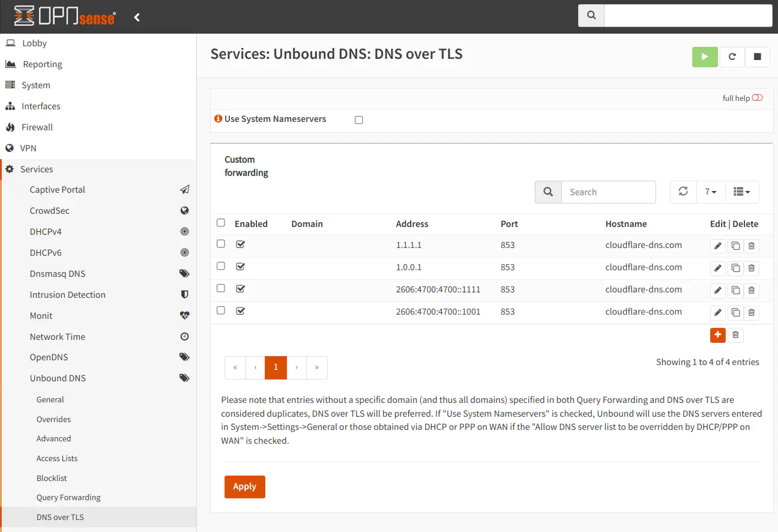Screen dimensions: 778x532
Task: Collapse the sidebar with the chevron arrow
Action: (137, 17)
